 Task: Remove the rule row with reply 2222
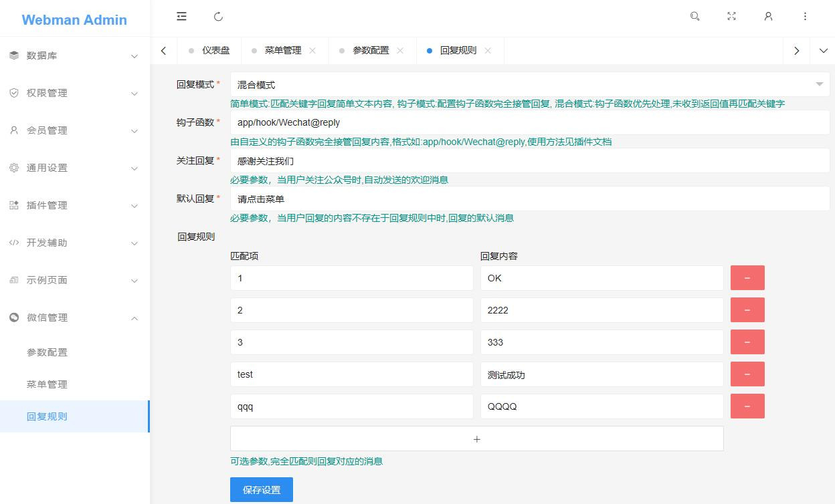click(x=747, y=310)
